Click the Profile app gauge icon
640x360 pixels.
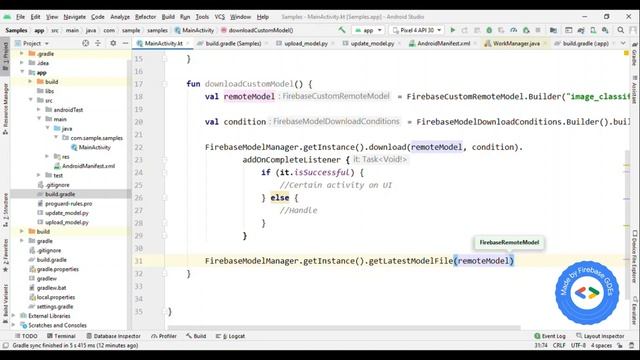tap(513, 30)
